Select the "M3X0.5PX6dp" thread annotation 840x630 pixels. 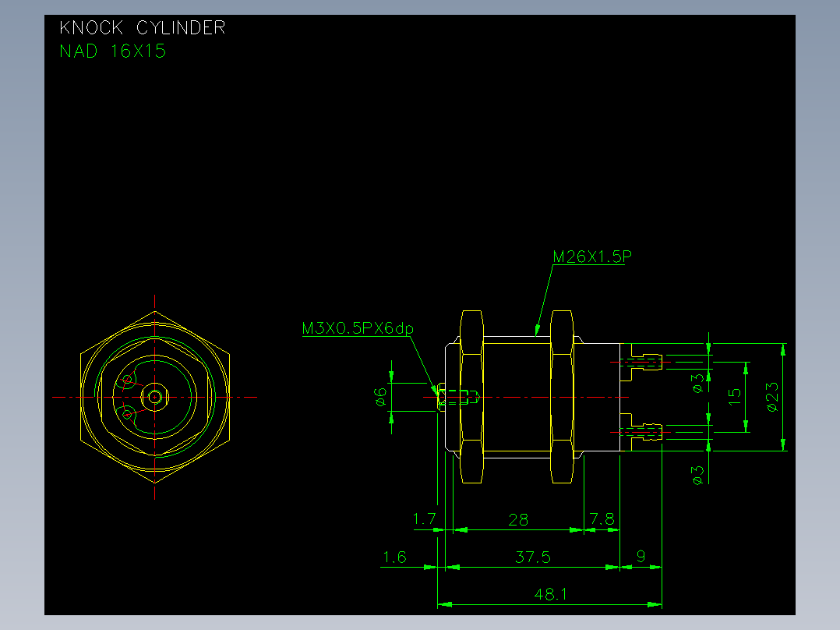click(x=358, y=328)
